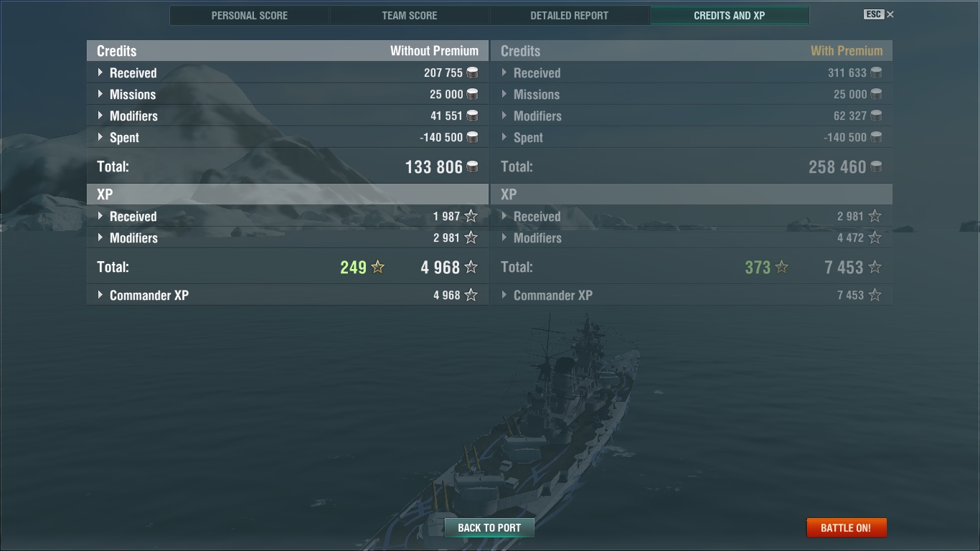
Task: Expand the Spent row in premium credits
Action: (x=692, y=137)
